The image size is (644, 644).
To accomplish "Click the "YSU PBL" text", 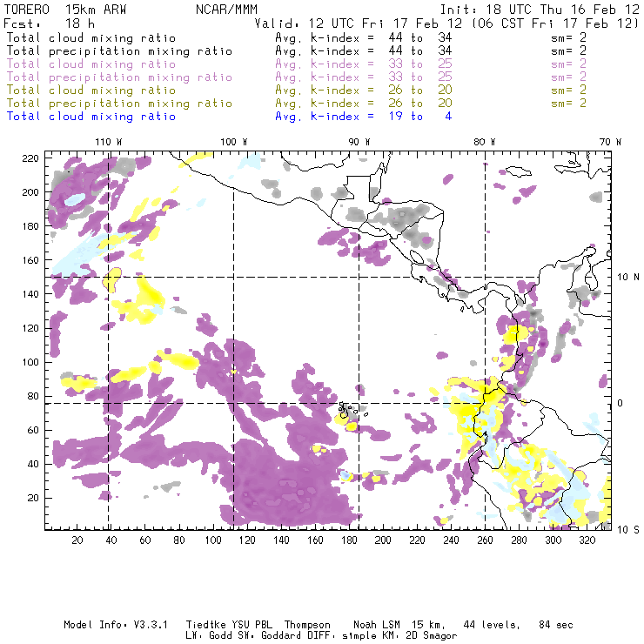I will 252,625.
